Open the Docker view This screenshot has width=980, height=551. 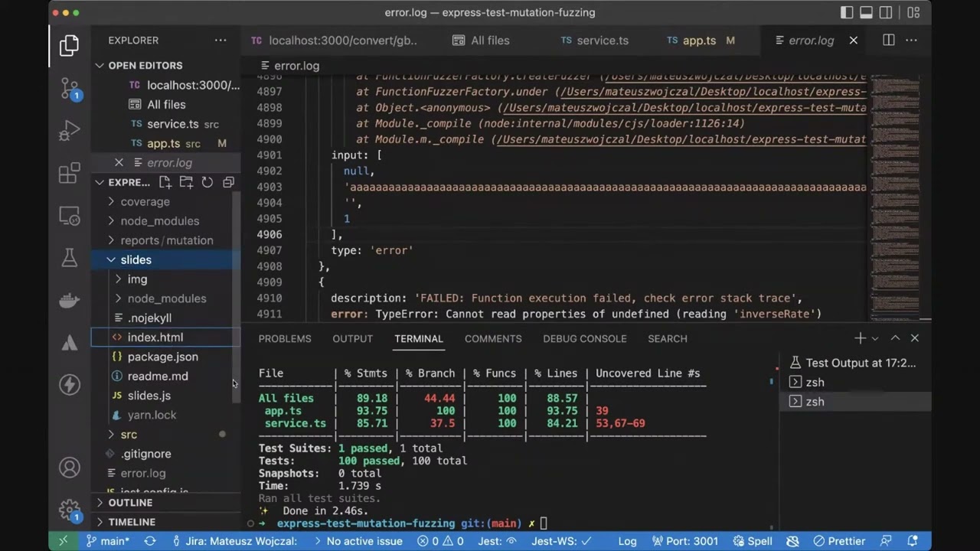coord(70,300)
